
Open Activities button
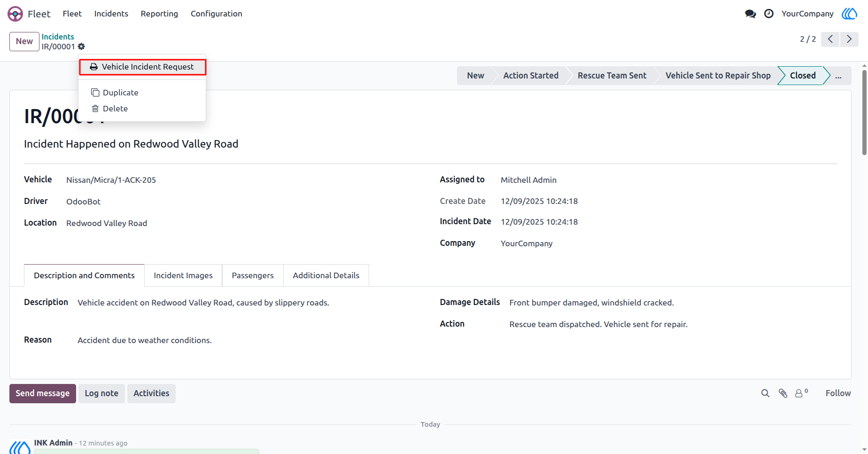pyautogui.click(x=151, y=393)
